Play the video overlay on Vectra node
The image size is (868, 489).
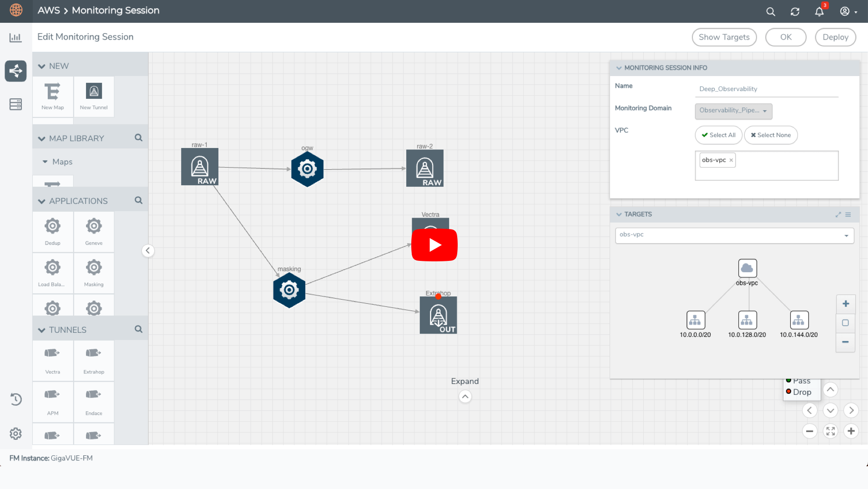tap(434, 245)
